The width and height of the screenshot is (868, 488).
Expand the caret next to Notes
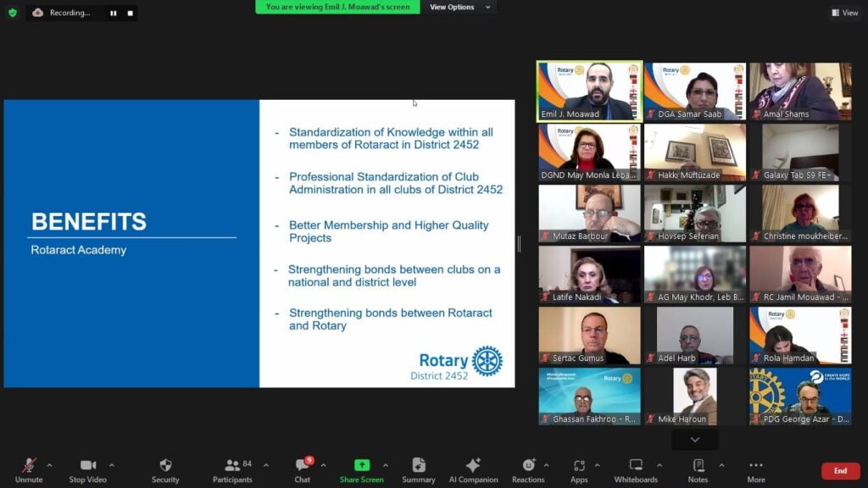tap(722, 465)
